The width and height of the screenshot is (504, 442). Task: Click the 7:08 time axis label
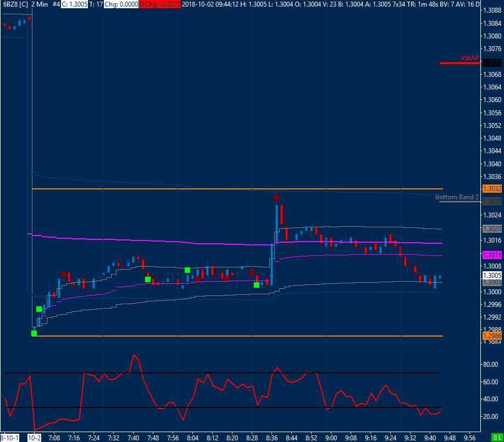[x=54, y=438]
